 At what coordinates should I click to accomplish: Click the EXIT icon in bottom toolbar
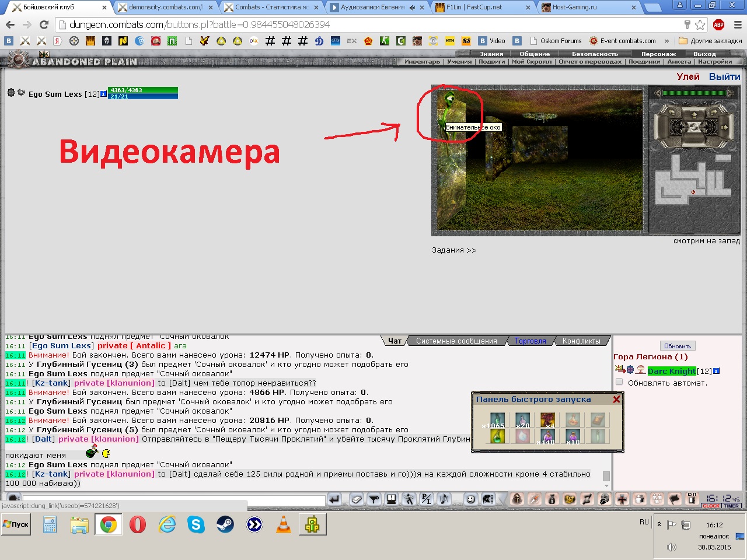pyautogui.click(x=692, y=499)
